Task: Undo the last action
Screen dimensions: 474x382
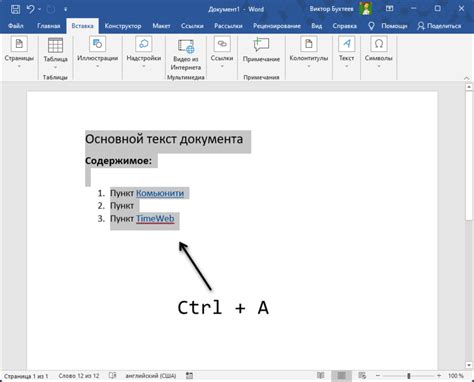Action: [x=30, y=9]
